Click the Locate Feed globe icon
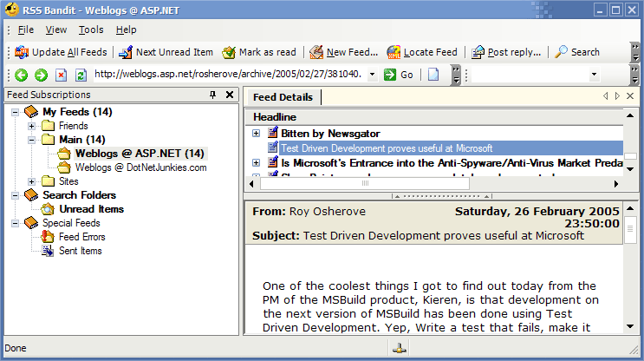The height and width of the screenshot is (361, 644). [394, 52]
